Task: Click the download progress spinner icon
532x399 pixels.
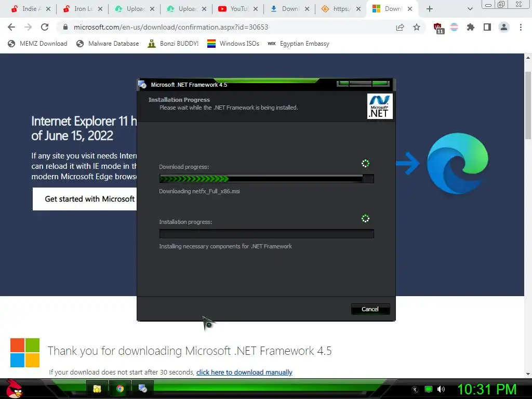Action: [x=365, y=164]
